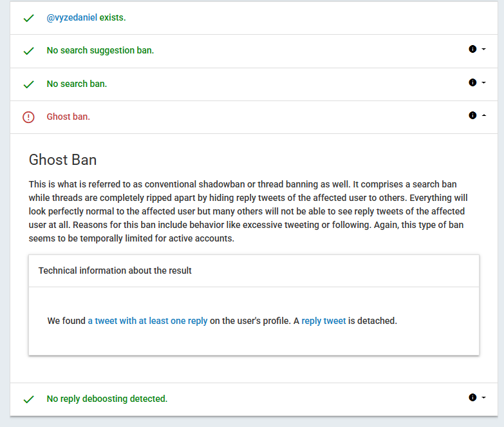
Task: Collapse the 'Ghost ban' details arrow
Action: click(x=484, y=115)
